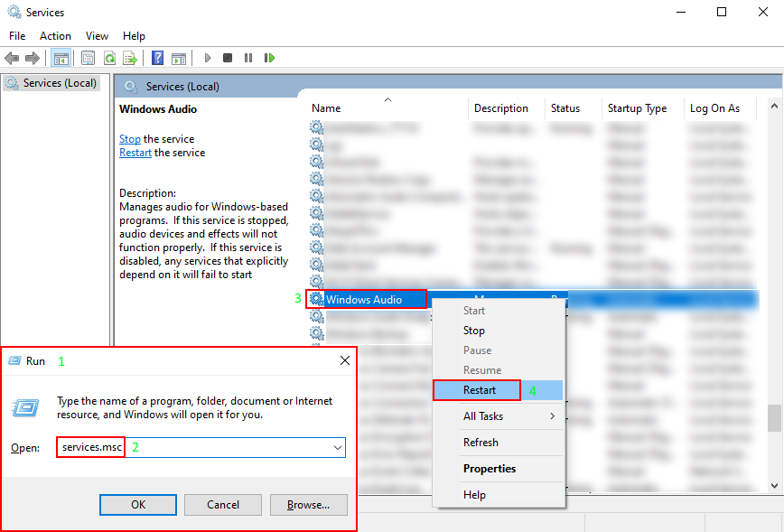Choose Restart from the context menu
784x532 pixels.
pyautogui.click(x=498, y=390)
